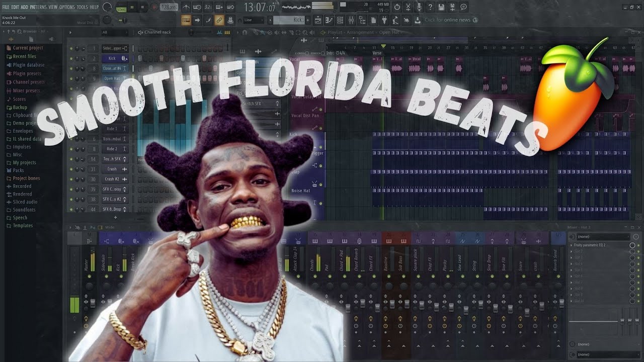The image size is (644, 362).
Task: Toggle the link chain icon in toolbar
Action: click(219, 20)
